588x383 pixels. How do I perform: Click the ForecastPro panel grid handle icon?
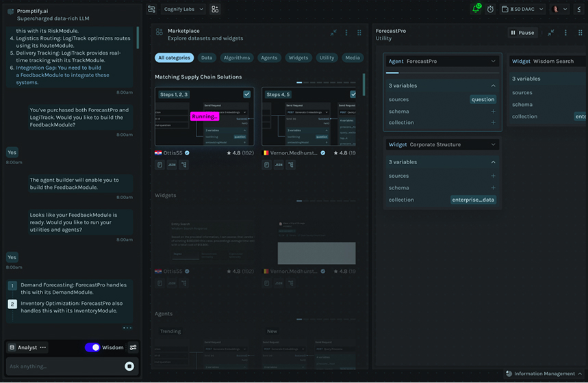580,33
